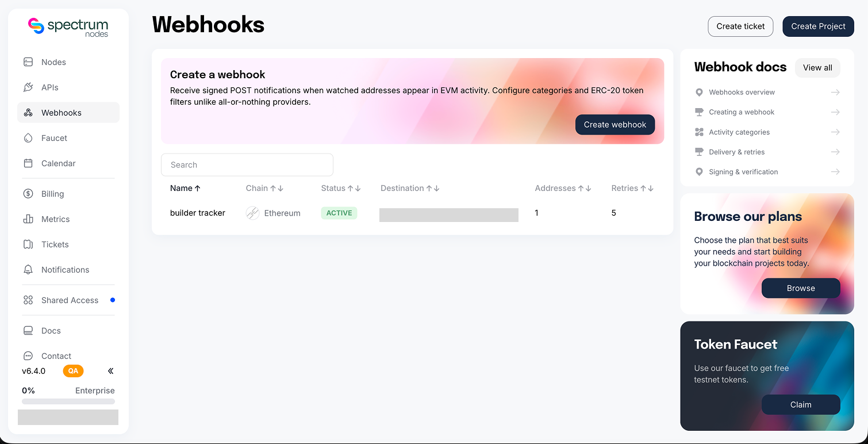The width and height of the screenshot is (868, 444).
Task: Click the ACTIVE status badge
Action: tap(339, 213)
